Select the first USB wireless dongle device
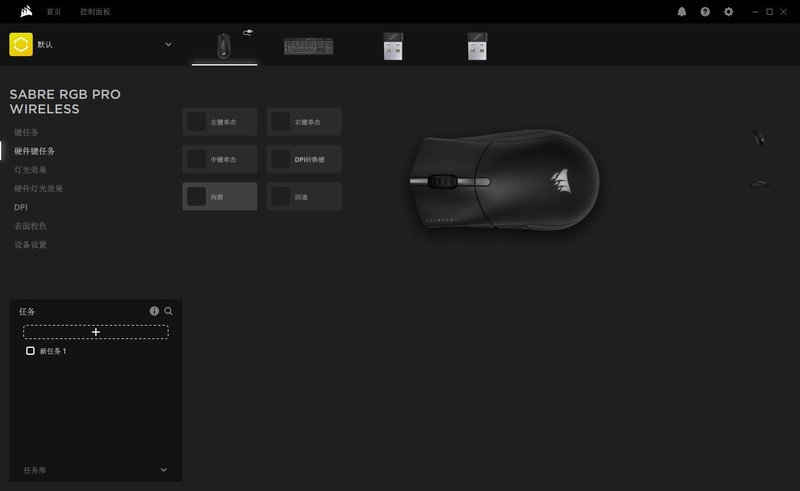The height and width of the screenshot is (491, 800). 393,46
